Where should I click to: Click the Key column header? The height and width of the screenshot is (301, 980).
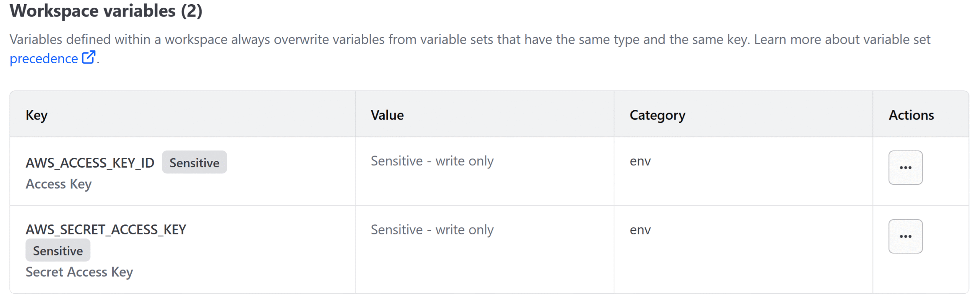coord(36,115)
